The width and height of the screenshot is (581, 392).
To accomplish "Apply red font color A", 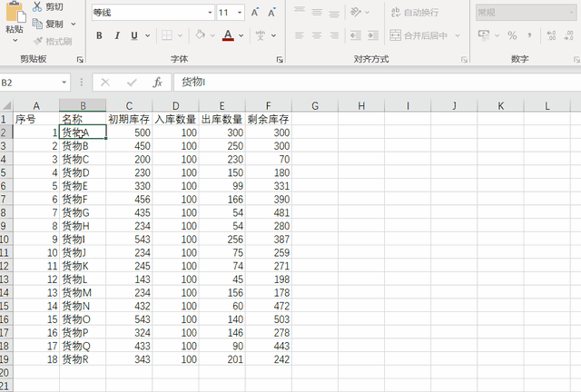I will [x=228, y=35].
